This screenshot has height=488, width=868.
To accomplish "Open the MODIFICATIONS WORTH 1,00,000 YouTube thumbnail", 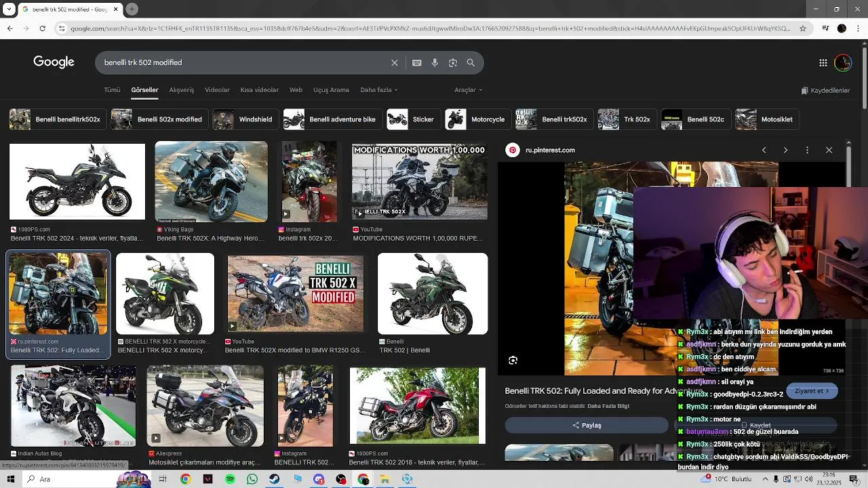I will click(x=419, y=182).
